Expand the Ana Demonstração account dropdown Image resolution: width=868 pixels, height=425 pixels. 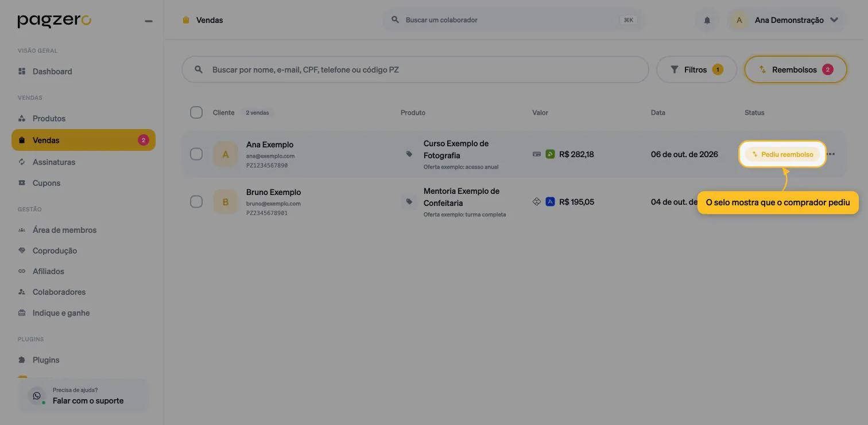pyautogui.click(x=834, y=20)
